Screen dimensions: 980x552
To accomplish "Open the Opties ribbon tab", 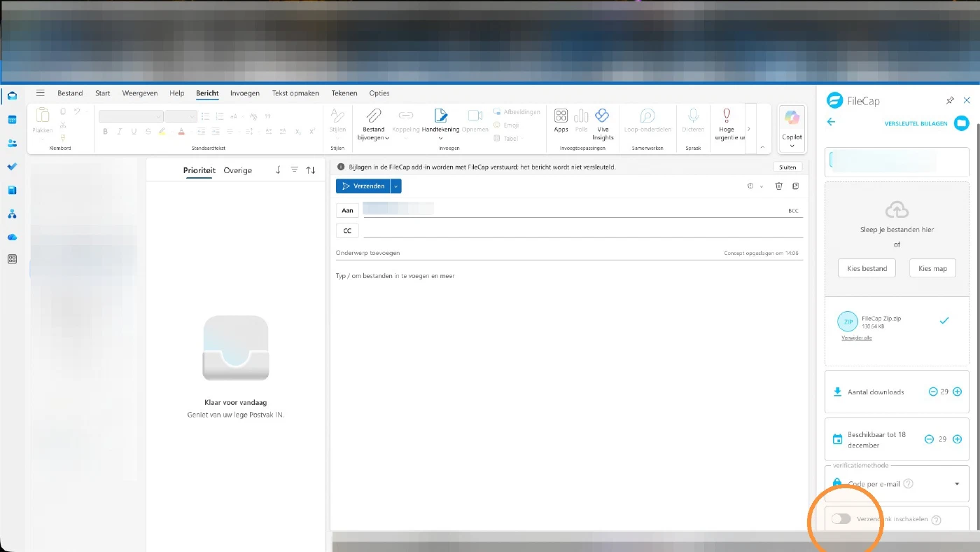I will (x=379, y=93).
